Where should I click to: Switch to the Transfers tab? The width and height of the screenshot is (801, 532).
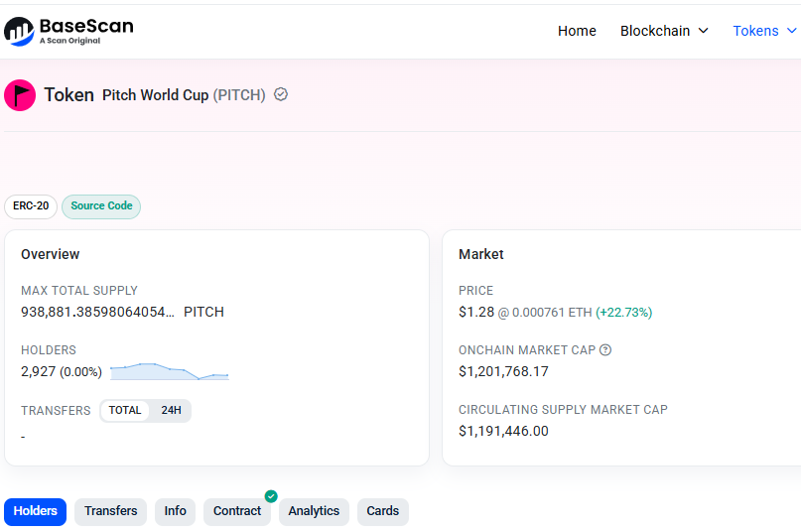tap(111, 511)
